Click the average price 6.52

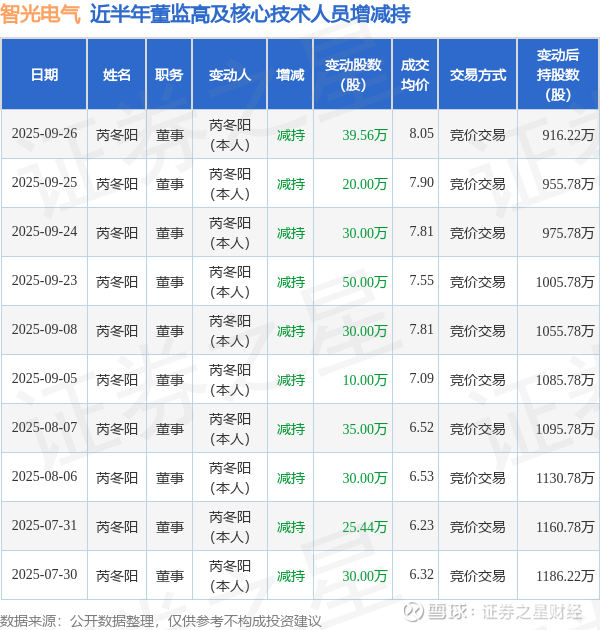422,428
